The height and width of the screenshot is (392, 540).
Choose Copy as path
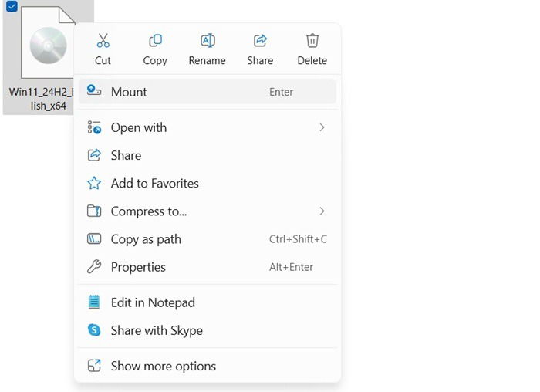click(146, 239)
